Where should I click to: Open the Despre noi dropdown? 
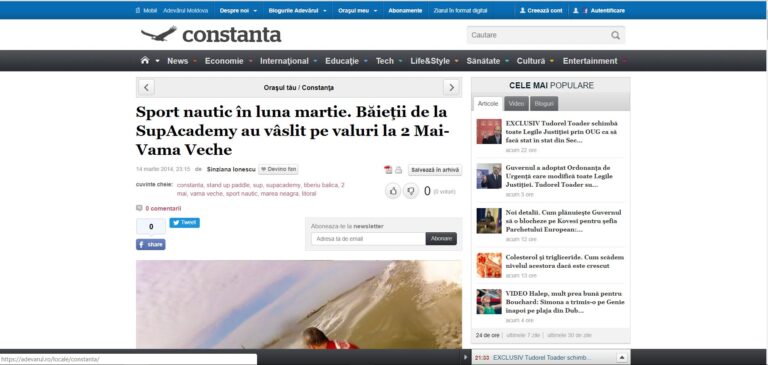(x=238, y=10)
